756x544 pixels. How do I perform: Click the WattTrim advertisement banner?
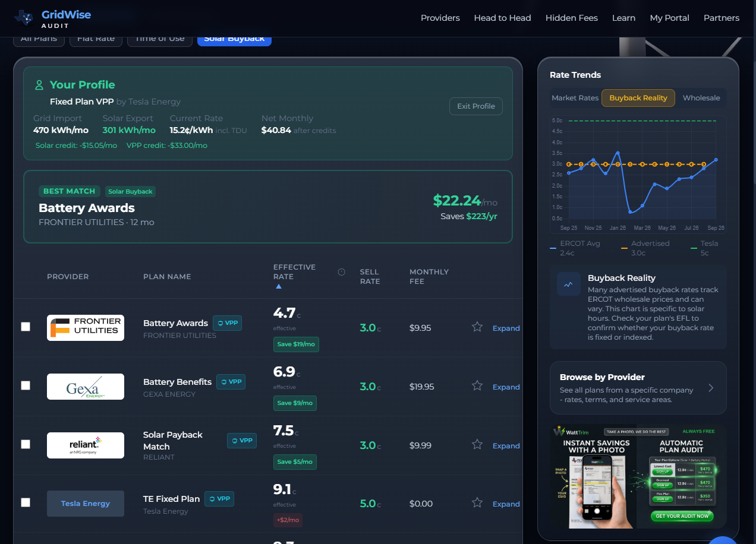tap(638, 477)
